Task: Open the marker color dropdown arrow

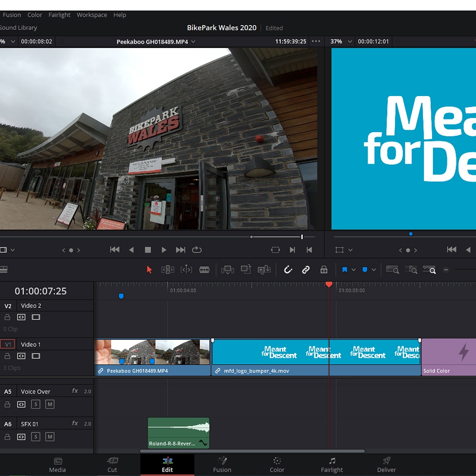Action: (374, 270)
